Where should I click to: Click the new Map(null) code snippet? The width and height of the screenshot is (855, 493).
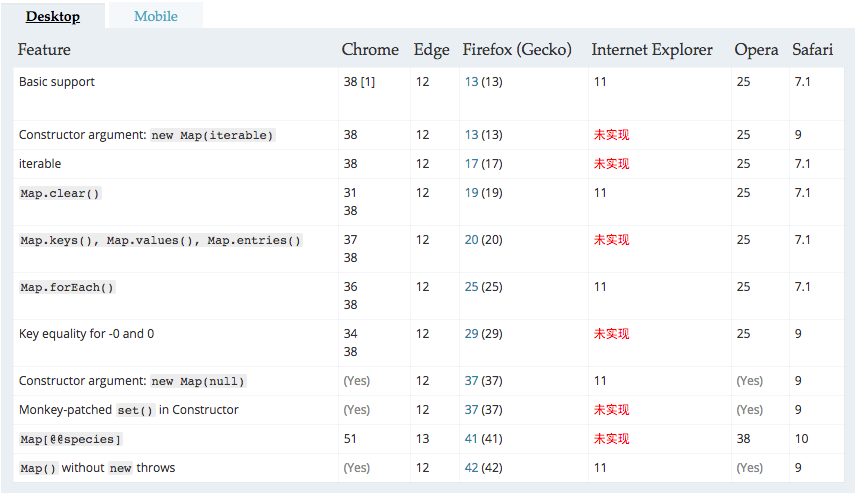click(198, 381)
